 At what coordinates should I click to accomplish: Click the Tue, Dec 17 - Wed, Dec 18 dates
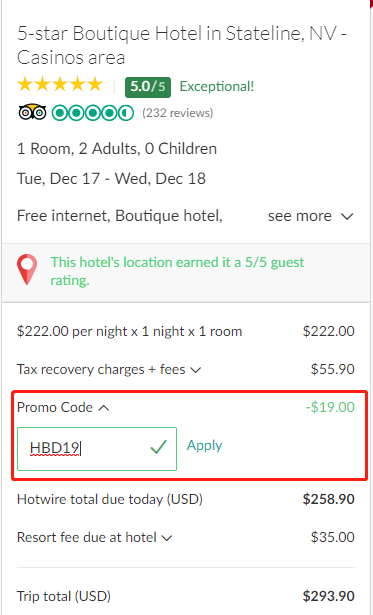click(111, 179)
